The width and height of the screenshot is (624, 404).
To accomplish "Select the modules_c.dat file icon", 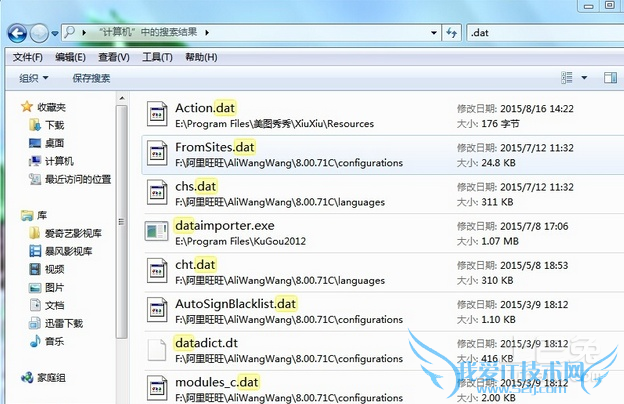I will tap(157, 388).
